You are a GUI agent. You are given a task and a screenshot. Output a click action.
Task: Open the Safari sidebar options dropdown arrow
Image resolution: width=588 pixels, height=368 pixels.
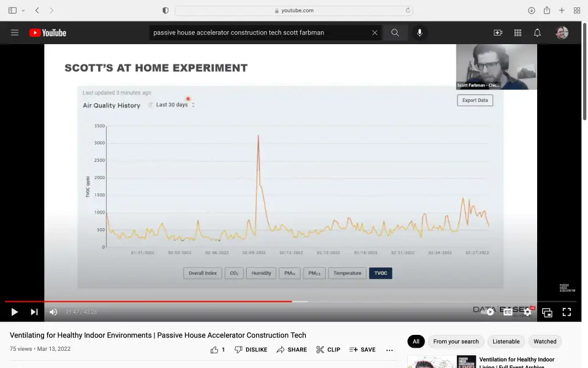pyautogui.click(x=24, y=10)
